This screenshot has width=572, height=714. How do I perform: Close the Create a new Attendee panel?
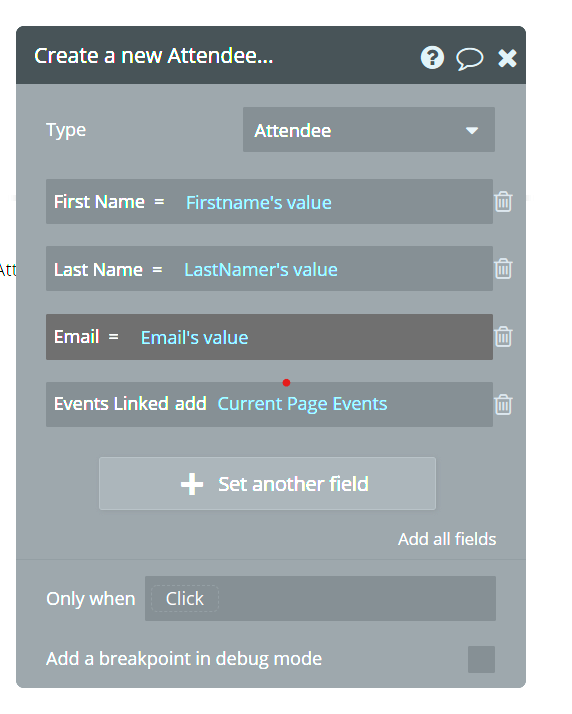pos(507,58)
